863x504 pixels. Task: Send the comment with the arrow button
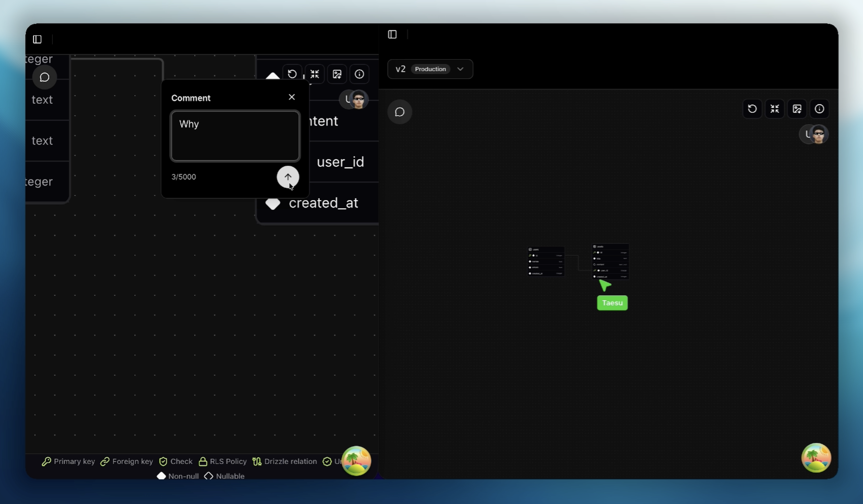[x=288, y=177]
